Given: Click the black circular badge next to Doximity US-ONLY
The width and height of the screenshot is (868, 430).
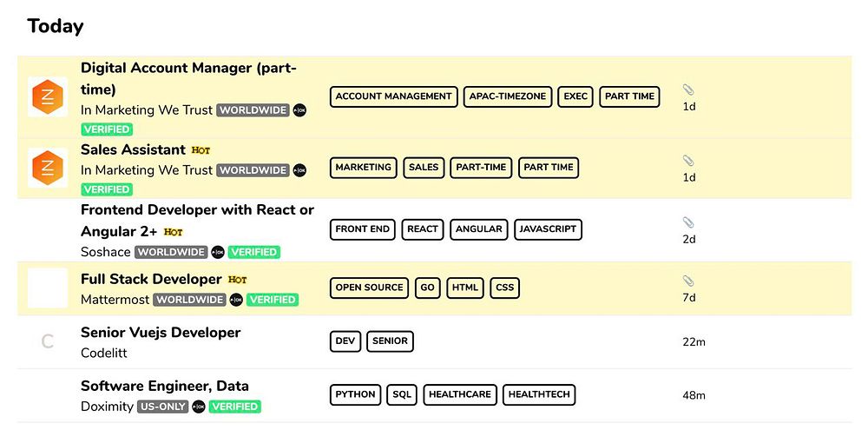Looking at the screenshot, I should (x=199, y=407).
